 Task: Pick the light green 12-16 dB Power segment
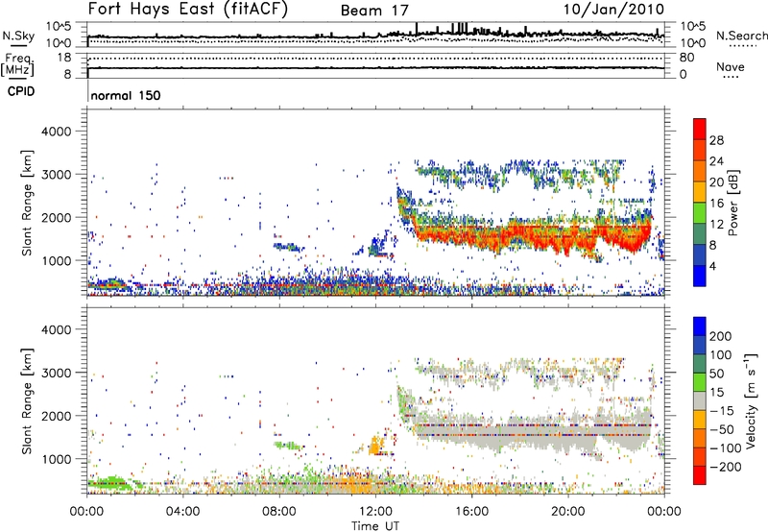(x=700, y=213)
